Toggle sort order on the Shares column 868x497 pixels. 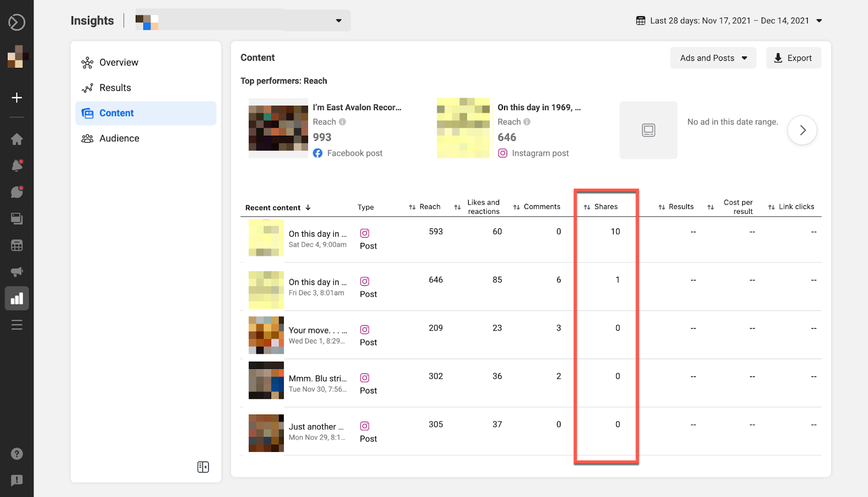pos(588,206)
